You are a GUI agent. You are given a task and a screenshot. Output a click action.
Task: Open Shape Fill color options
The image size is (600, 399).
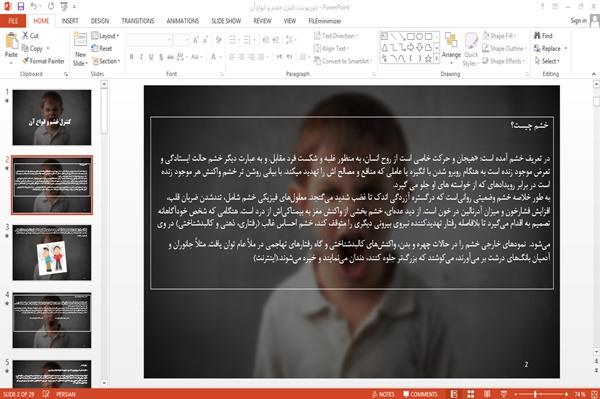[x=499, y=36]
